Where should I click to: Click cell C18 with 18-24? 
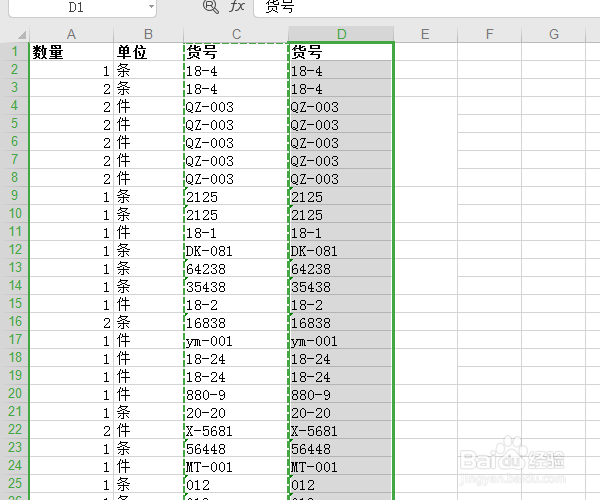(236, 358)
